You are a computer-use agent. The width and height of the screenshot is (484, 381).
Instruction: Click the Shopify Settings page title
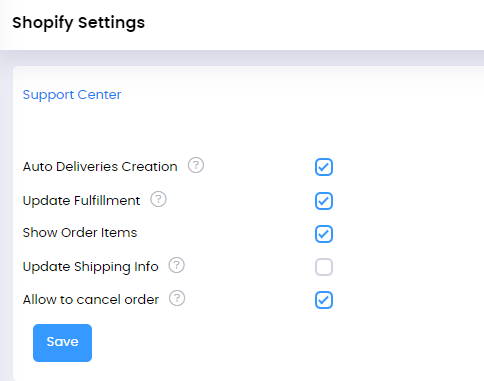coord(79,23)
